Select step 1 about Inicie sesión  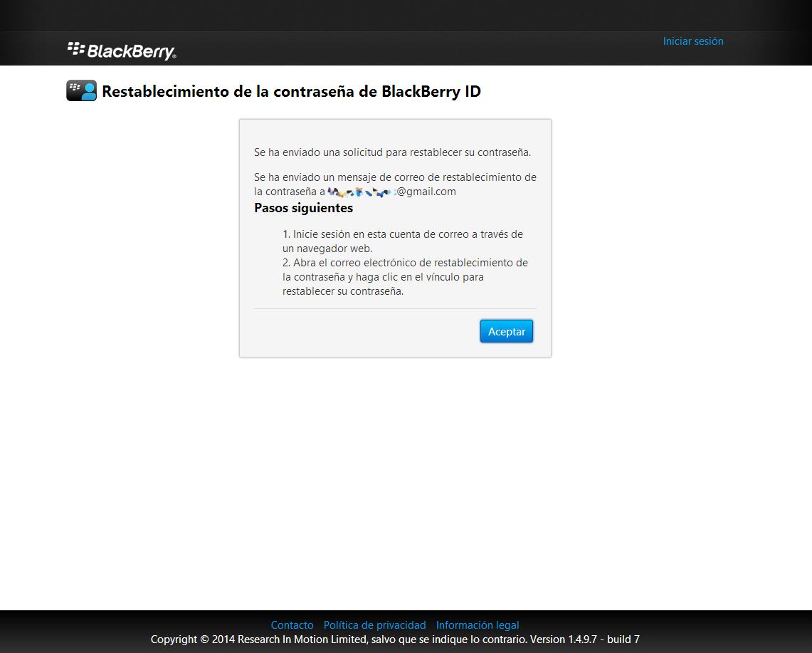402,241
